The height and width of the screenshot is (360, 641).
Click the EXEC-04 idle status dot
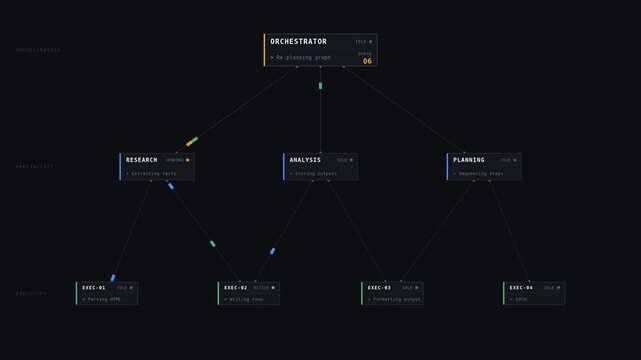click(x=558, y=288)
